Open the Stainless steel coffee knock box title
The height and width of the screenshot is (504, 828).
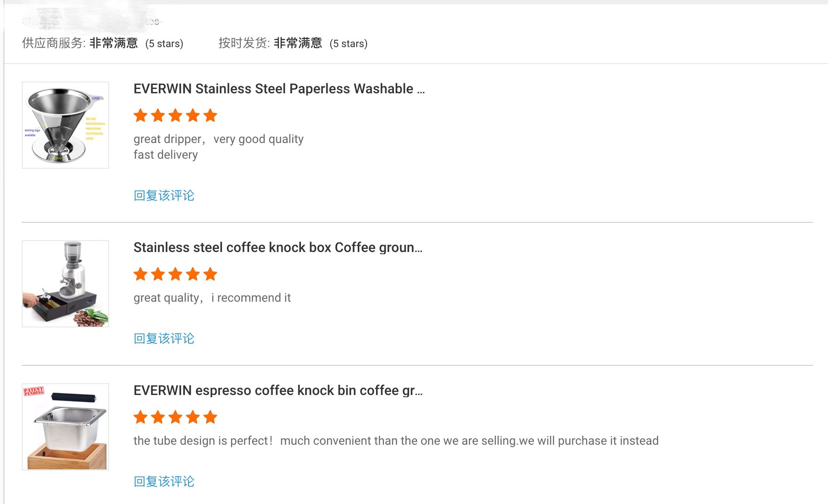coord(278,248)
